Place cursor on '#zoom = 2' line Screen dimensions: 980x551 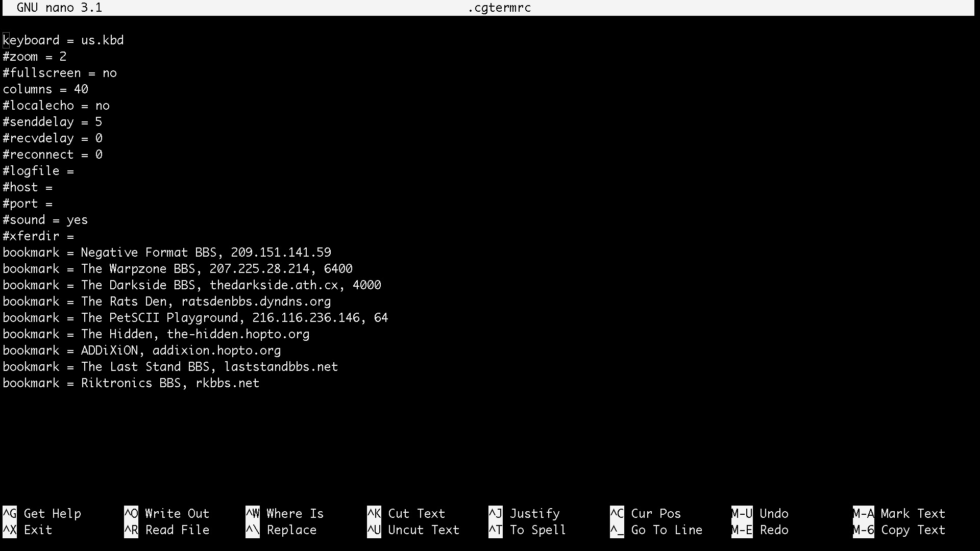point(35,57)
